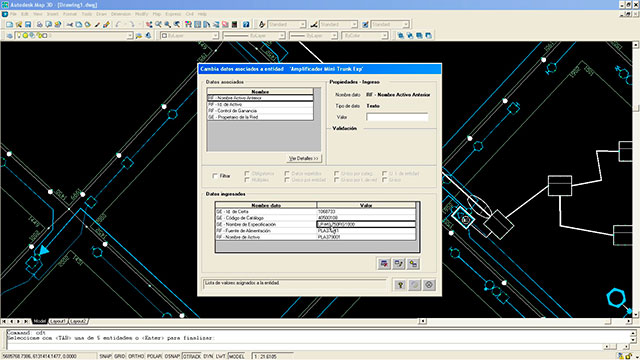Click the Layer Previous icon
The image size is (640, 360).
(149, 36)
